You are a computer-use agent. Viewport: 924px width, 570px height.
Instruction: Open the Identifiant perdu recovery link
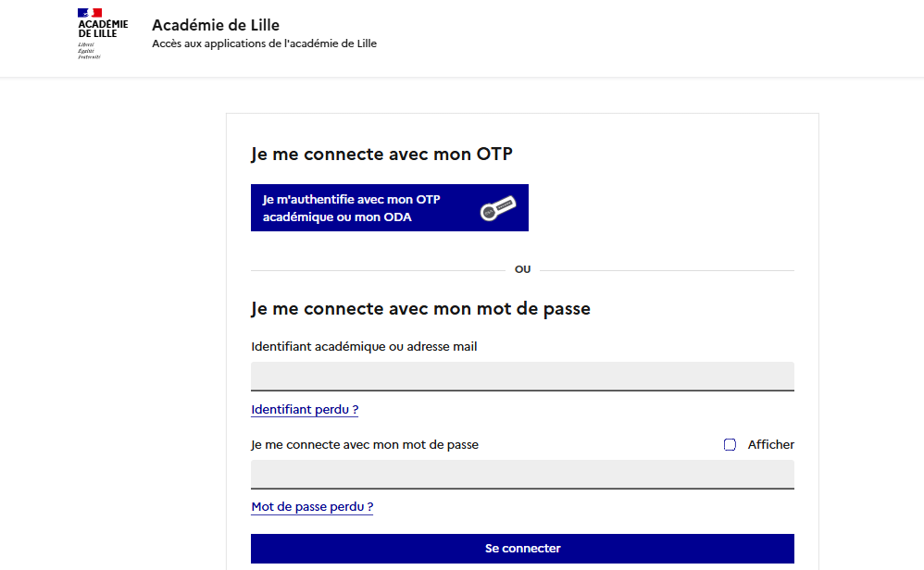pos(304,409)
